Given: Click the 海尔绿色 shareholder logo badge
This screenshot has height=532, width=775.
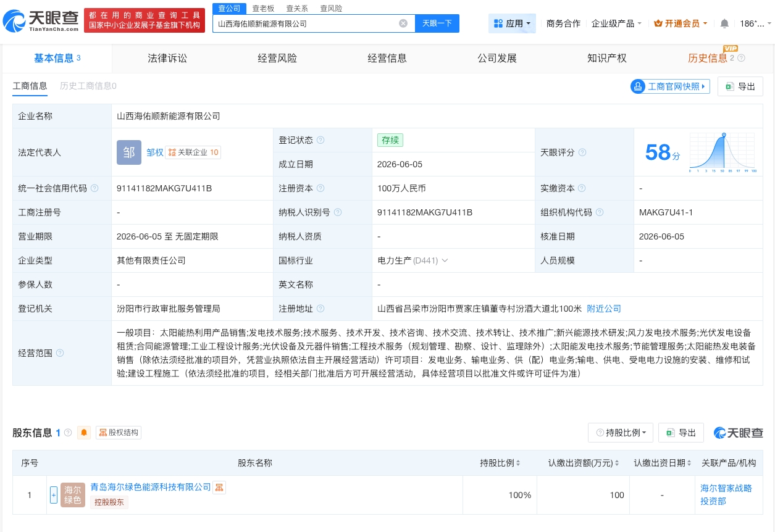Looking at the screenshot, I should (73, 495).
